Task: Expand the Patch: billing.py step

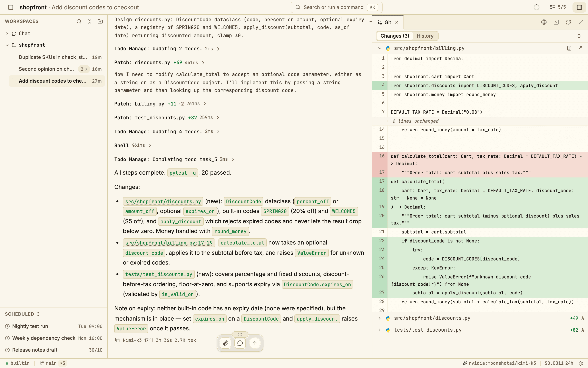Action: click(x=160, y=104)
